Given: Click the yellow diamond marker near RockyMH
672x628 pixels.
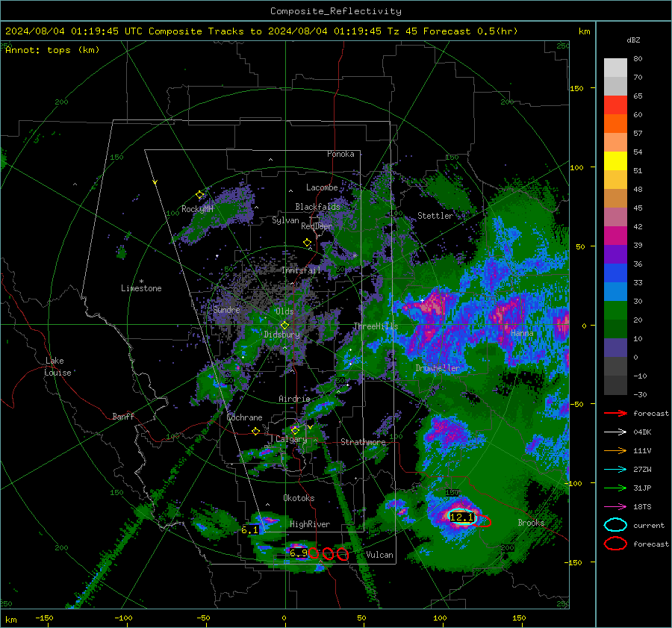Looking at the screenshot, I should pos(199,195).
